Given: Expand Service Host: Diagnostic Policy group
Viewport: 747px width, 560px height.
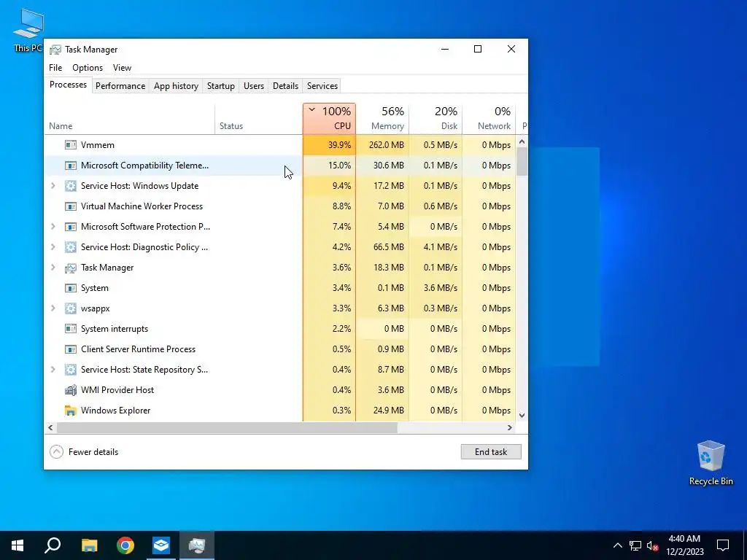Looking at the screenshot, I should pos(53,247).
